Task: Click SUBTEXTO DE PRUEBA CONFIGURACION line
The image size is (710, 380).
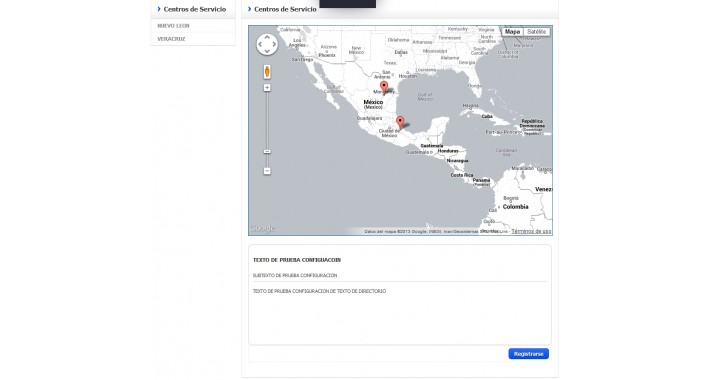Action: [x=295, y=275]
